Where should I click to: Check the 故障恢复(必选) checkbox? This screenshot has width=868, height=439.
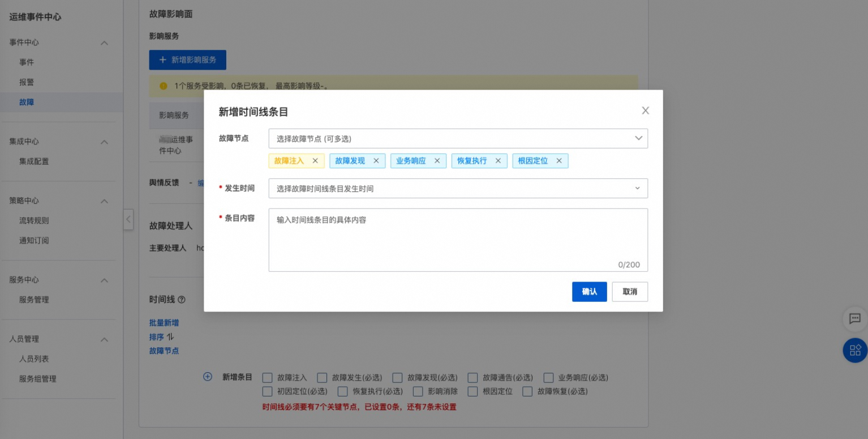point(527,391)
